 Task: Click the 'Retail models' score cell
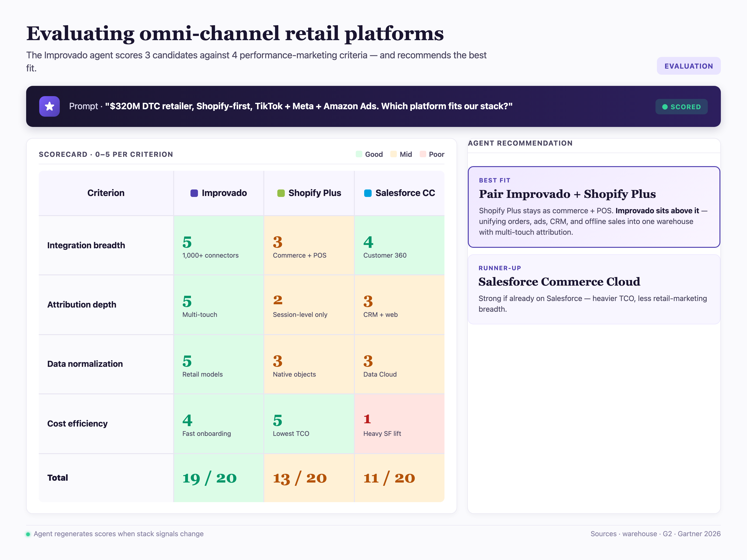pyautogui.click(x=218, y=364)
